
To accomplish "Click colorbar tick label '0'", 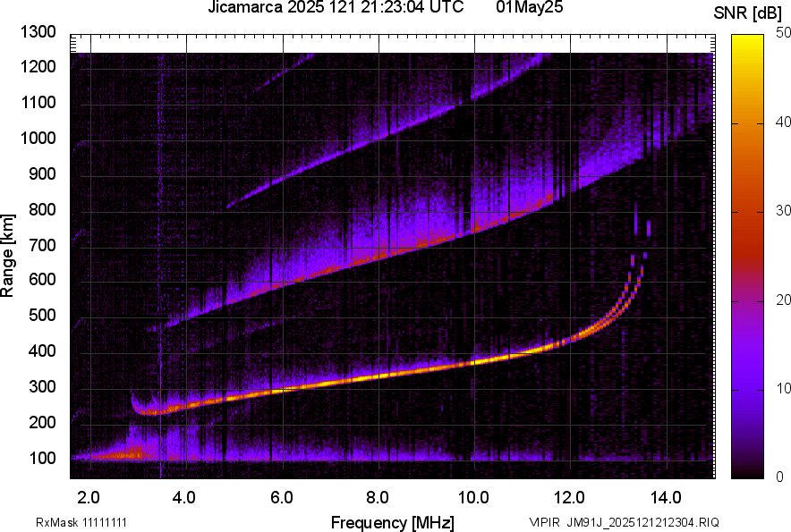I will [x=780, y=477].
